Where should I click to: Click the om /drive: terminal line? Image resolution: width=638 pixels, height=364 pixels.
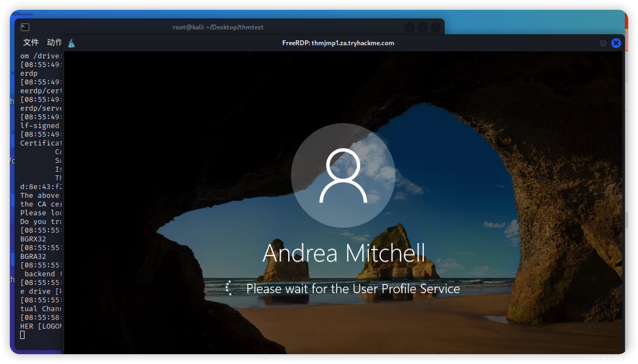coord(41,56)
